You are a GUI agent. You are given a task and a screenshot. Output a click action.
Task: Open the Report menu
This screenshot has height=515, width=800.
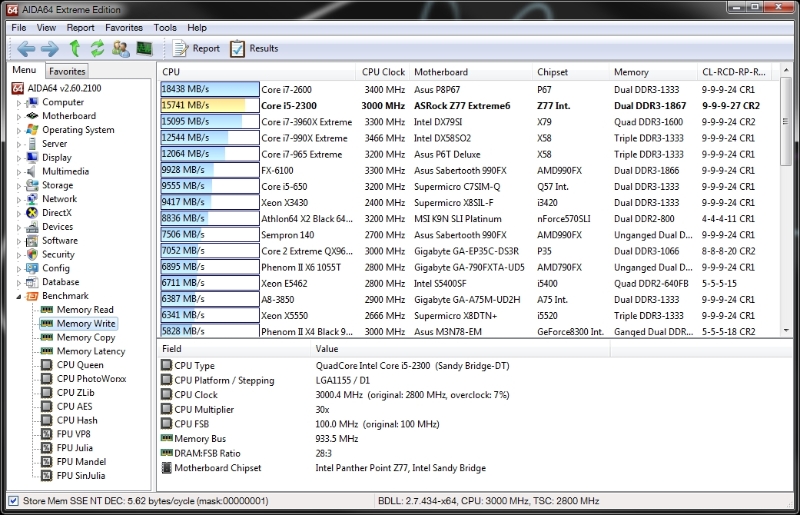point(80,28)
